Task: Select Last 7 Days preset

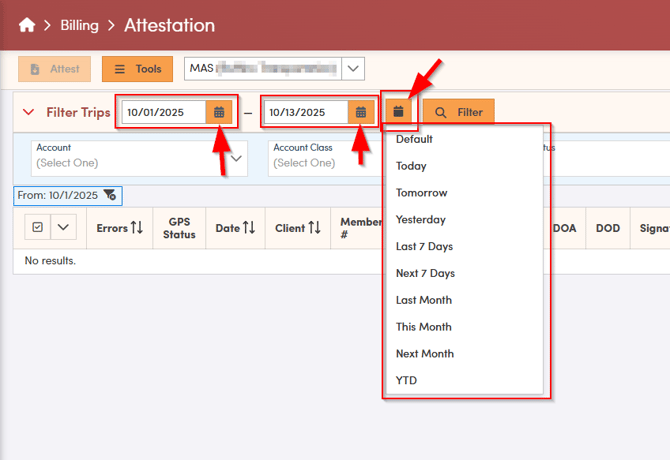Action: tap(424, 246)
